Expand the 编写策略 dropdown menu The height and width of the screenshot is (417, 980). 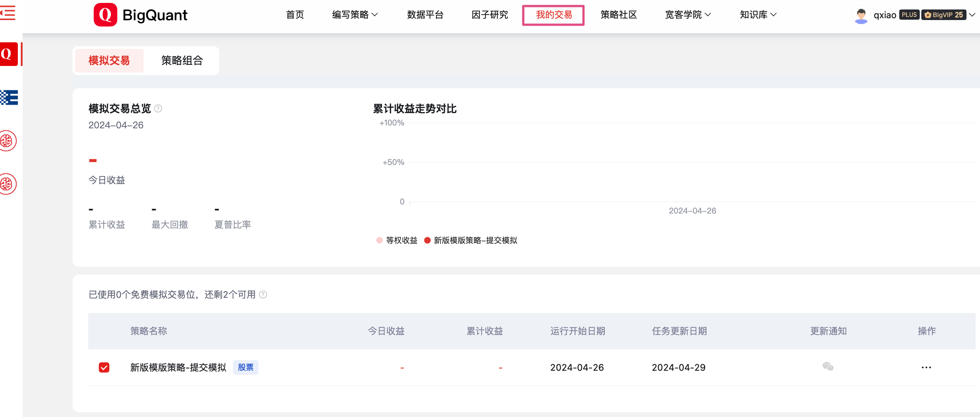pos(355,15)
